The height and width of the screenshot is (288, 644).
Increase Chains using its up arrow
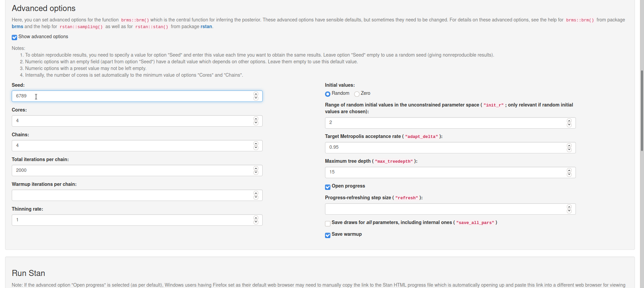[256, 144]
